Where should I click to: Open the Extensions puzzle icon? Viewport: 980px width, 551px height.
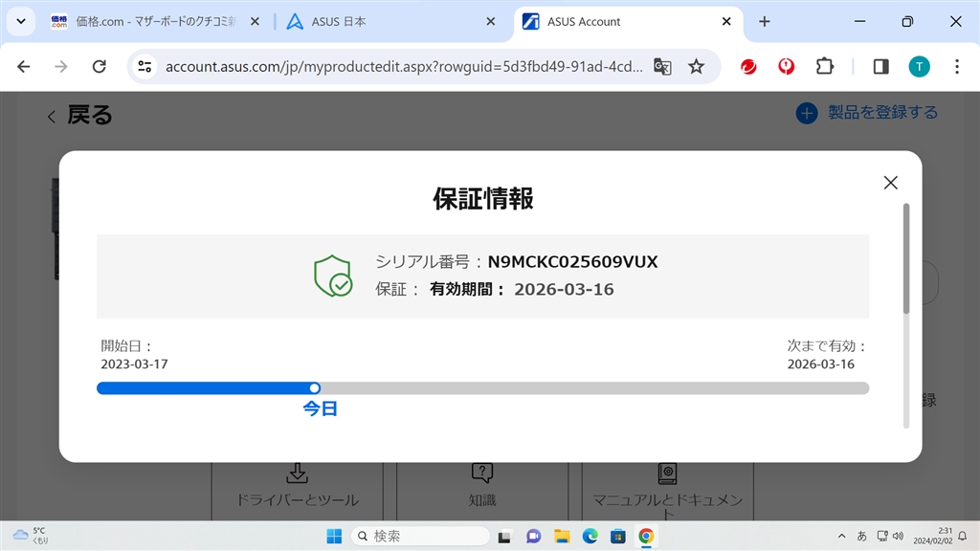pyautogui.click(x=825, y=66)
